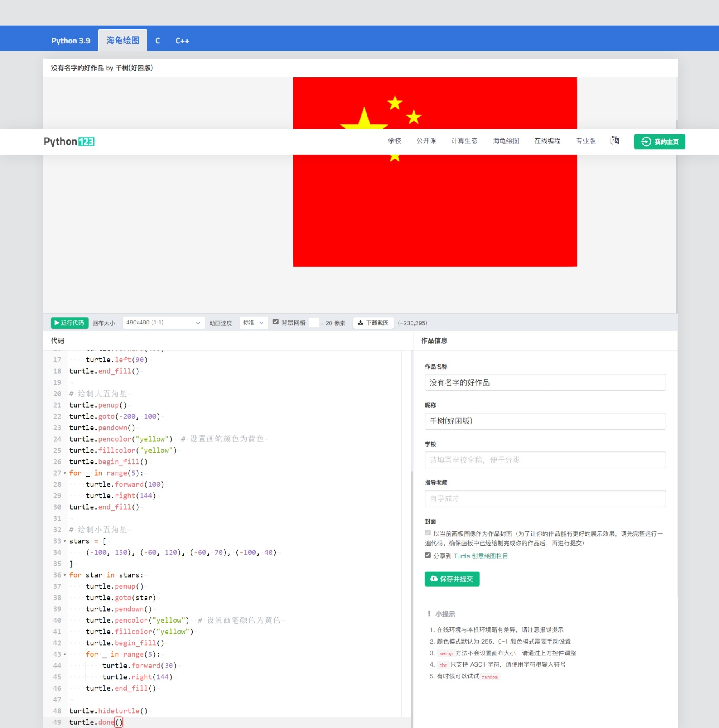
Task: Click the comment # 绘制小五角星
Action: (98, 530)
